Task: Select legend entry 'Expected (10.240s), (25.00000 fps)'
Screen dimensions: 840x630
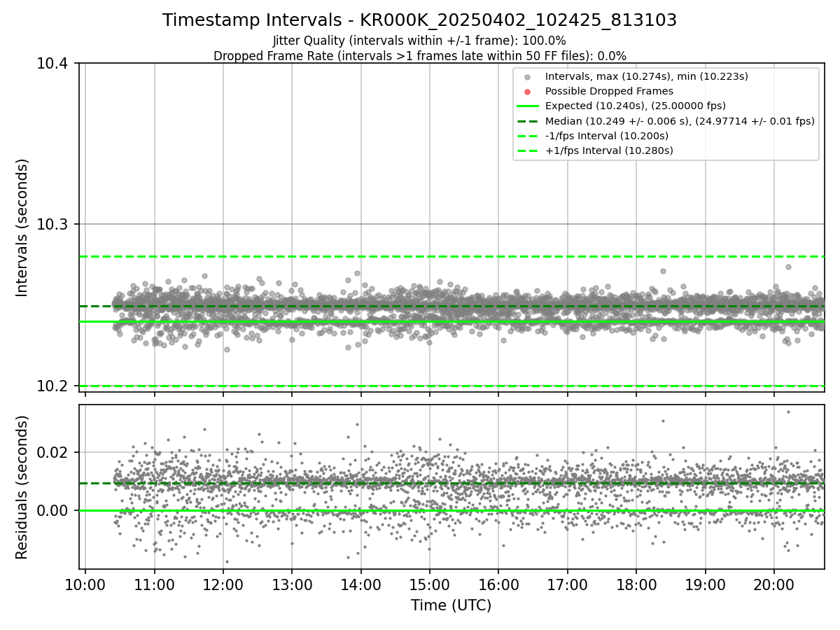Action: coord(635,106)
